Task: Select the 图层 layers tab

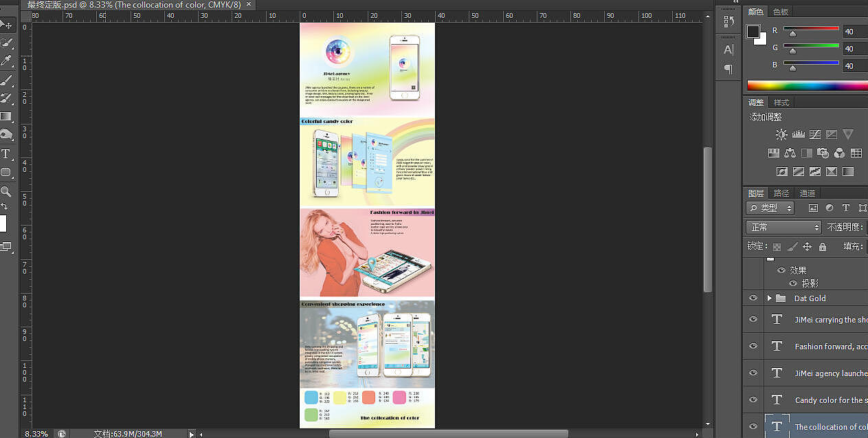Action: point(756,193)
